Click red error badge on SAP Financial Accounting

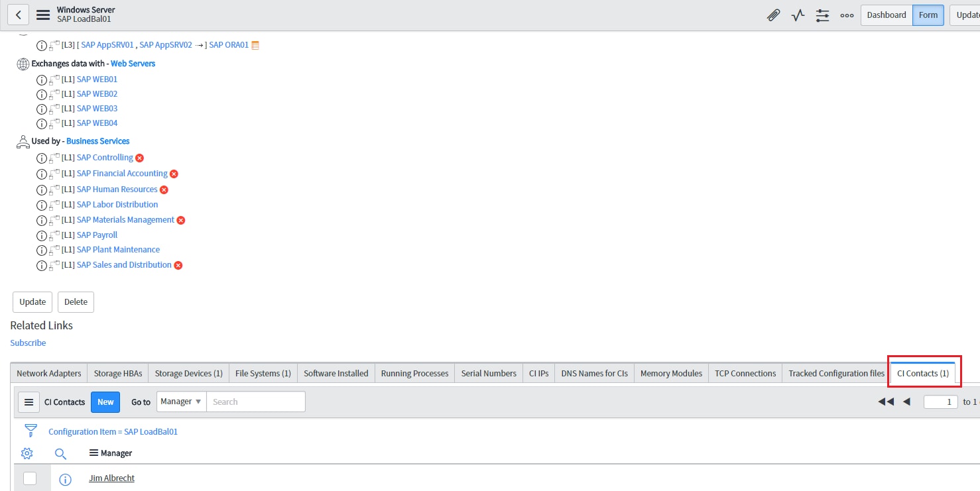click(x=174, y=174)
